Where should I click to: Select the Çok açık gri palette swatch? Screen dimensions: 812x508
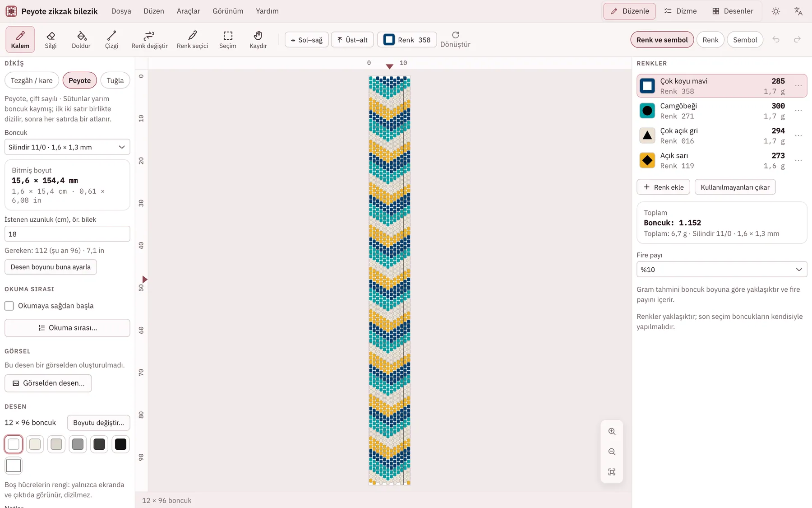647,135
